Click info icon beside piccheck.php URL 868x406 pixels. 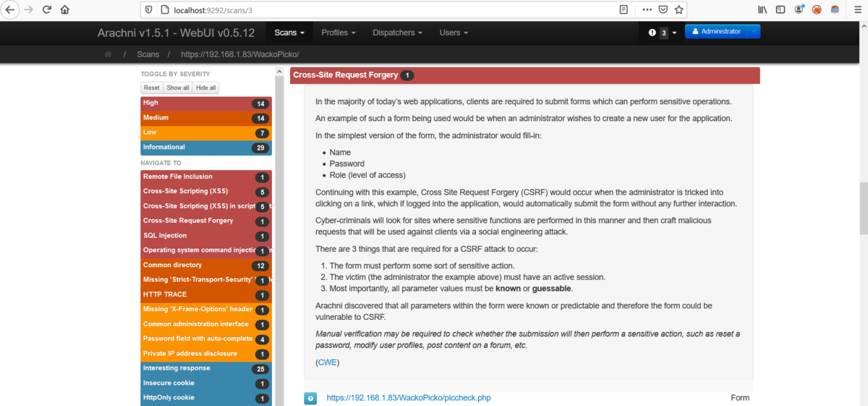tap(310, 398)
